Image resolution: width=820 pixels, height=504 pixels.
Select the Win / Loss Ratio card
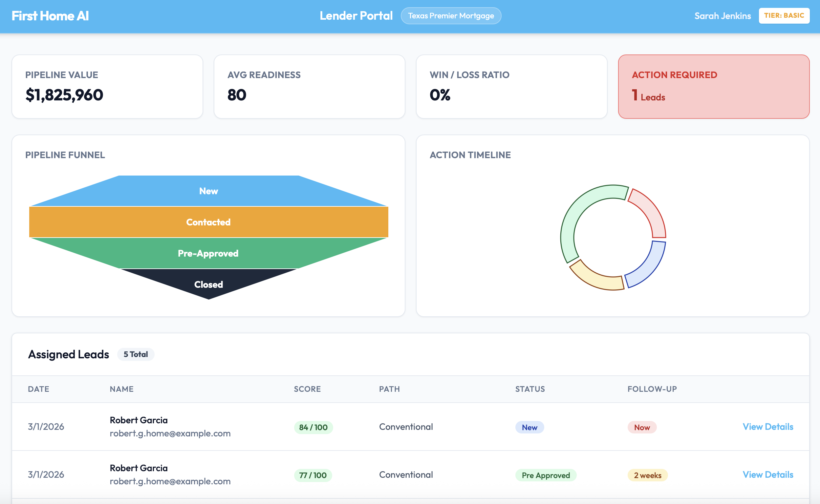(511, 87)
